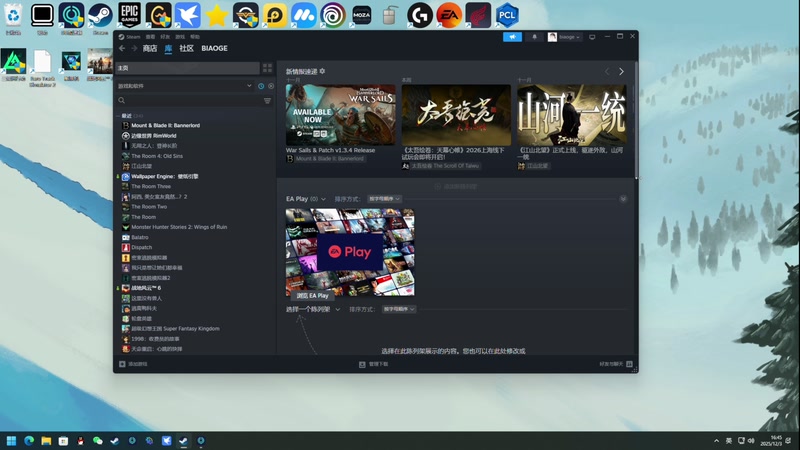Click the recent-sort clock icon in library filter

261,86
